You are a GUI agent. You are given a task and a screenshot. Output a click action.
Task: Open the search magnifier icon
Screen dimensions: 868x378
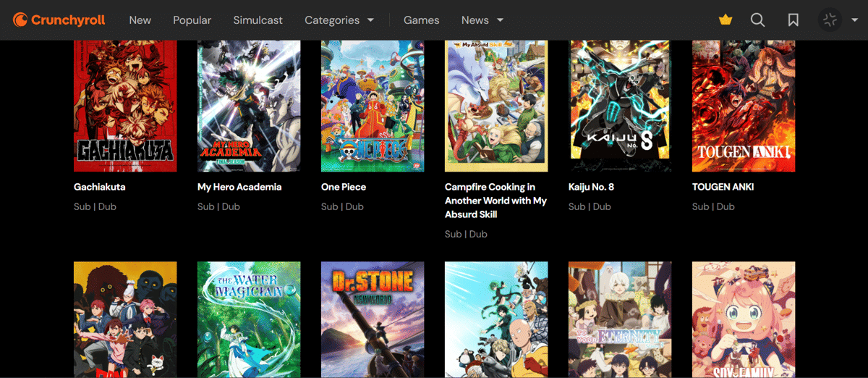(x=757, y=20)
